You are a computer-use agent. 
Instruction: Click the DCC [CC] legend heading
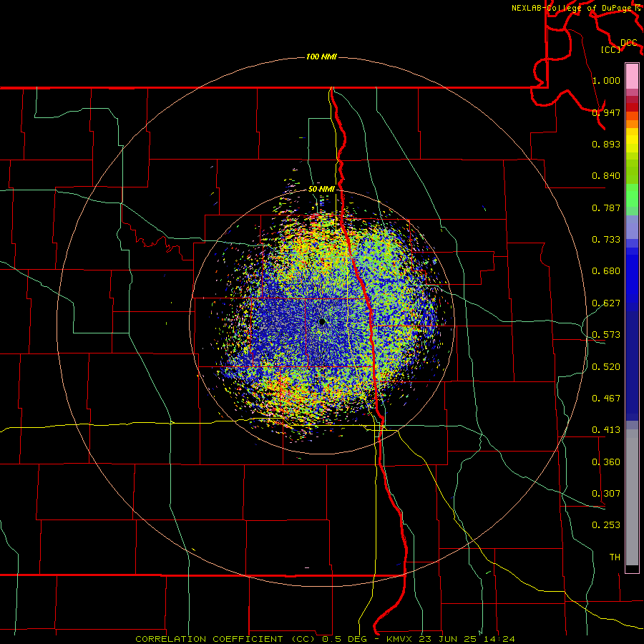tap(619, 46)
